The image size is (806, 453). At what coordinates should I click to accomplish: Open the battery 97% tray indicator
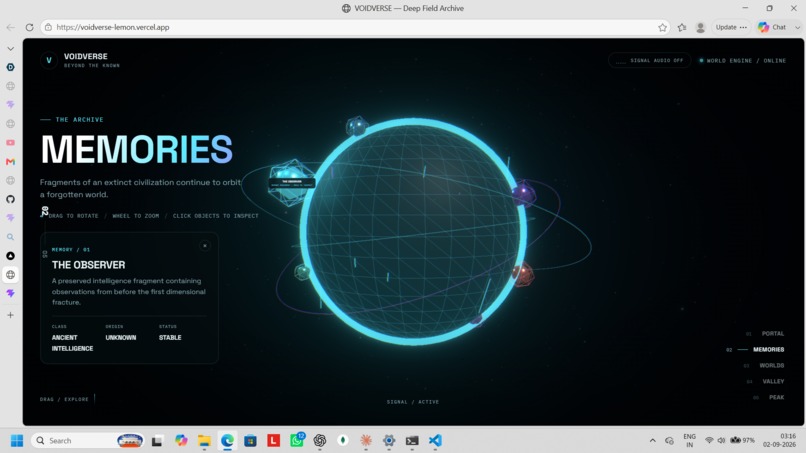coord(743,441)
